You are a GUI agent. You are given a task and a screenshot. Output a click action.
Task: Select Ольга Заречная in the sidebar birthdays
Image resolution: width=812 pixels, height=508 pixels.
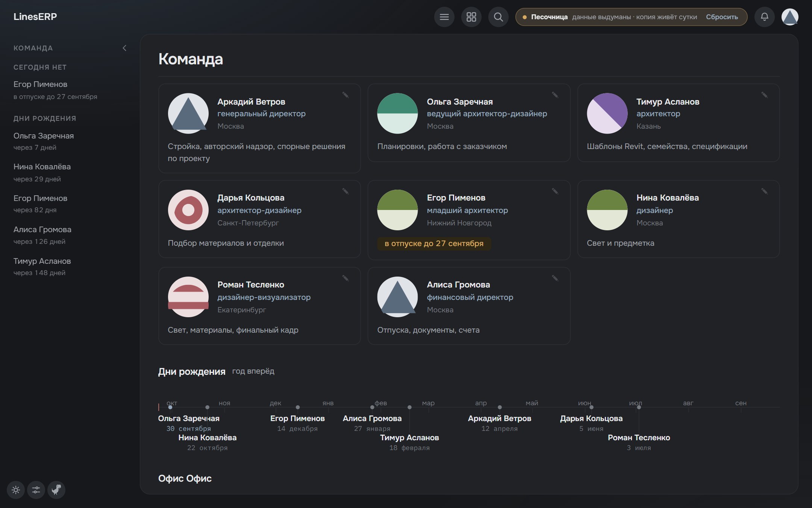(44, 141)
